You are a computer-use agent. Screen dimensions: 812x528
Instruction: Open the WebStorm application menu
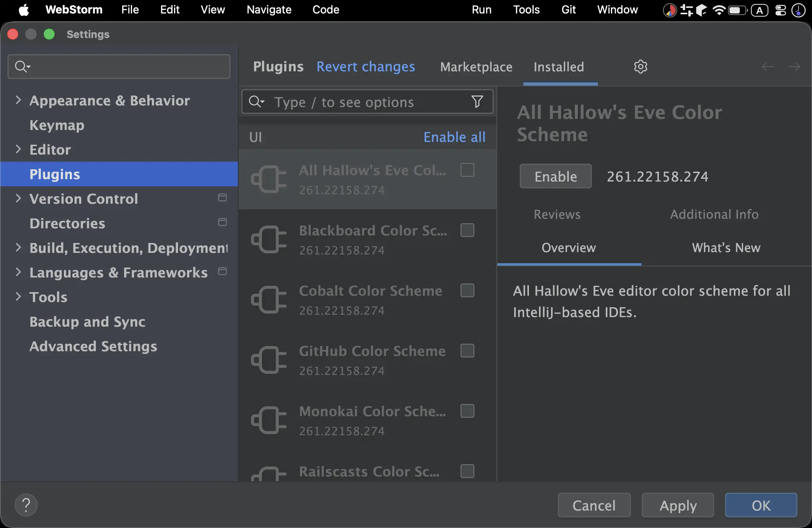74,10
